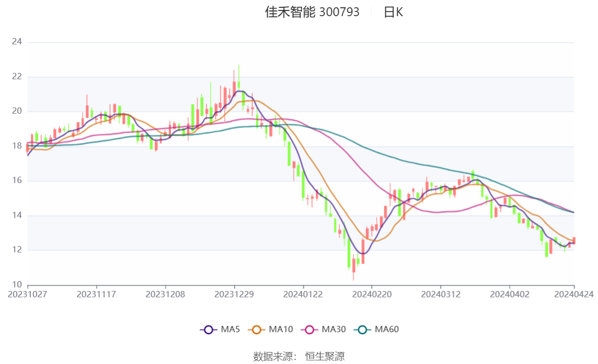The image size is (598, 364).
Task: Toggle the MA5 legend marker icon
Action: pos(208,330)
